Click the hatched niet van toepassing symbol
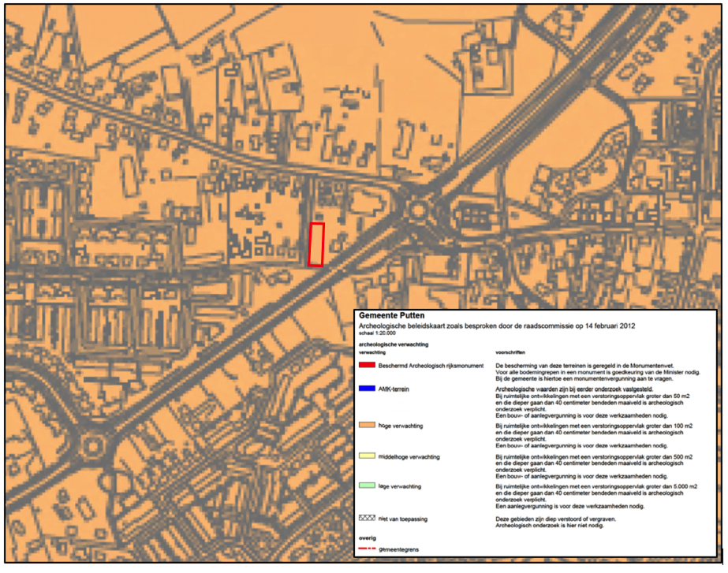Viewport: 728px width, 573px height. coord(366,518)
